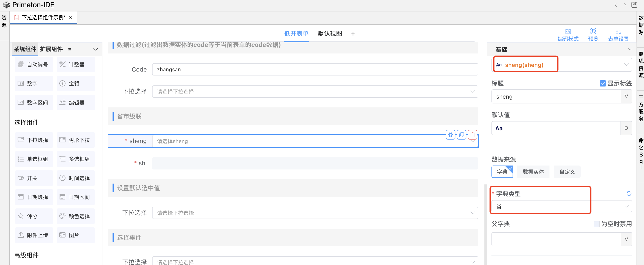The image size is (644, 265).
Task: Select the 颜色选择 color picker component
Action: [76, 216]
